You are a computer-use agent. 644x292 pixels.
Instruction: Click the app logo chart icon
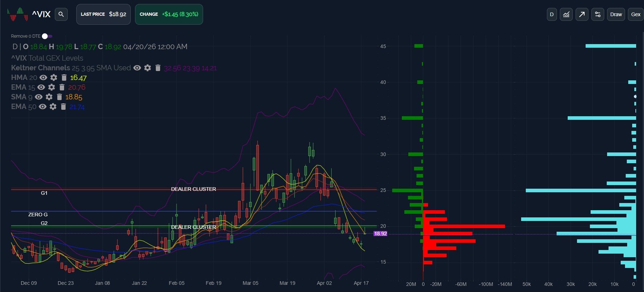tap(17, 14)
